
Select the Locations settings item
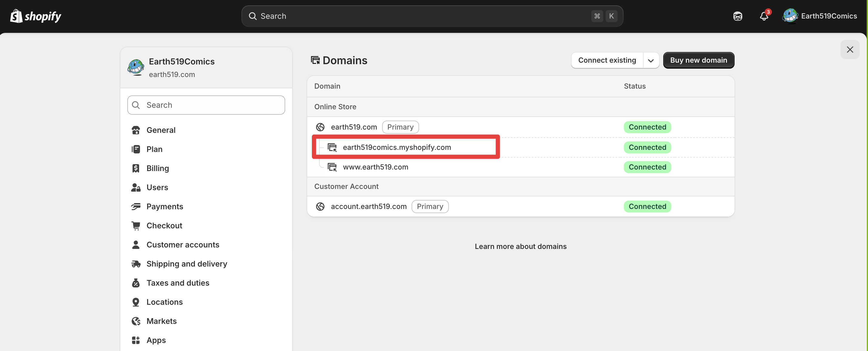pyautogui.click(x=164, y=302)
